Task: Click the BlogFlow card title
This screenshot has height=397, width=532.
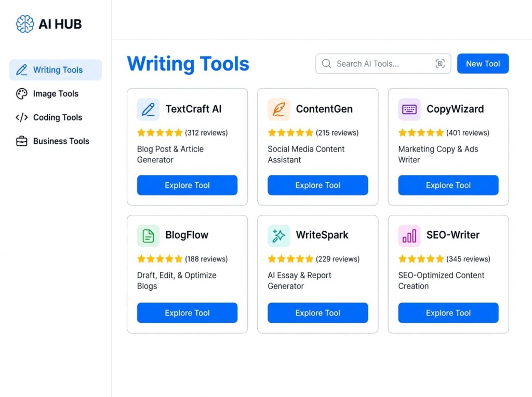Action: click(187, 235)
